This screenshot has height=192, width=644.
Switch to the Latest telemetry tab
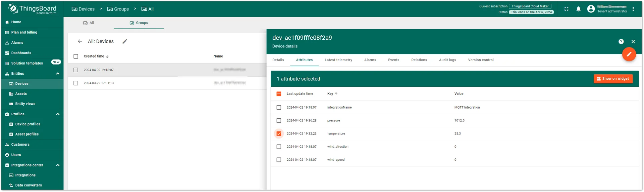(x=338, y=60)
